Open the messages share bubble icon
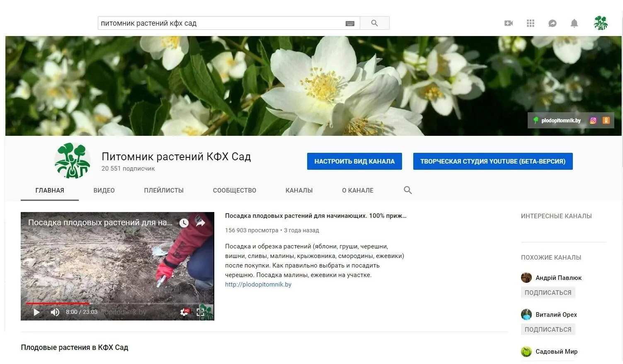This screenshot has height=364, width=623. 552,23
